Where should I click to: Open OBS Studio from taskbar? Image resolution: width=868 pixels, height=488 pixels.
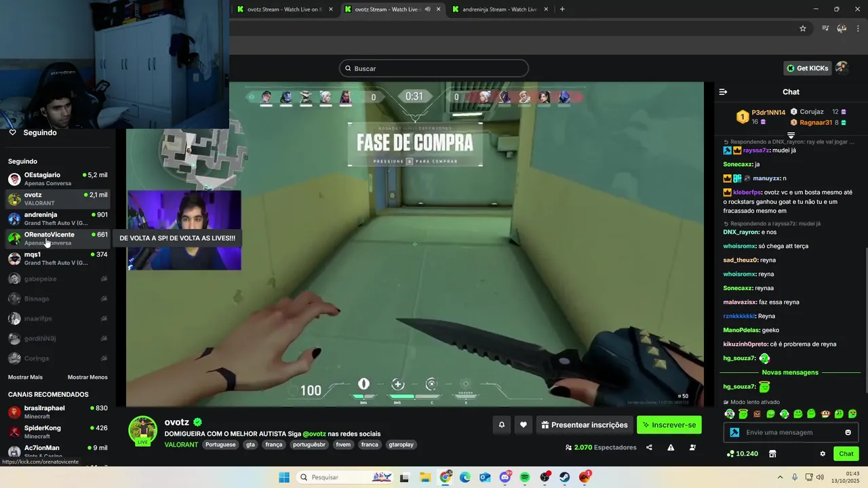point(545,477)
